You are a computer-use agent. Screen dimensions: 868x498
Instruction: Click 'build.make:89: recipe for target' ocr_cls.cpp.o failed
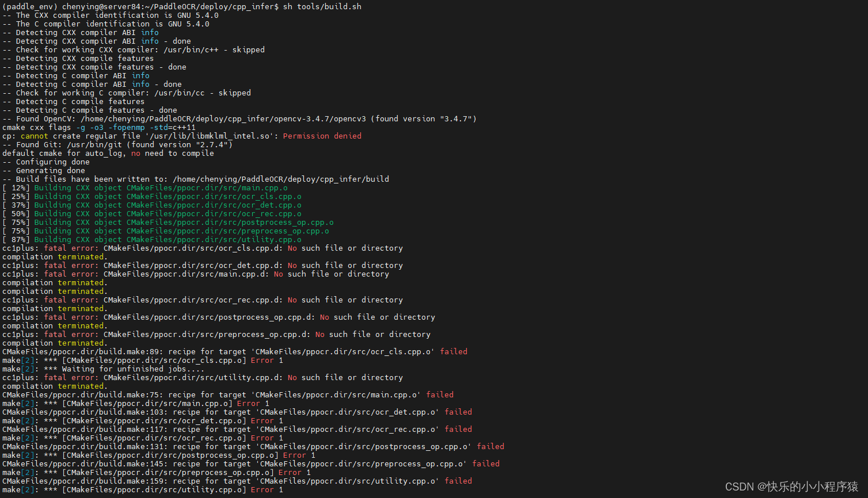pos(235,351)
